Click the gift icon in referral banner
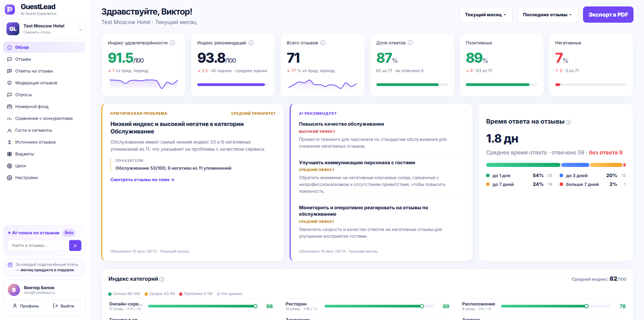Viewport: 644px width, 320px height. [x=10, y=265]
